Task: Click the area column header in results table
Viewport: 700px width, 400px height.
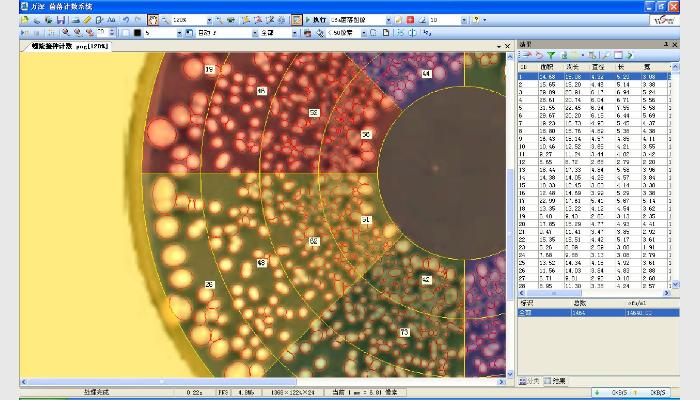Action: pos(545,67)
